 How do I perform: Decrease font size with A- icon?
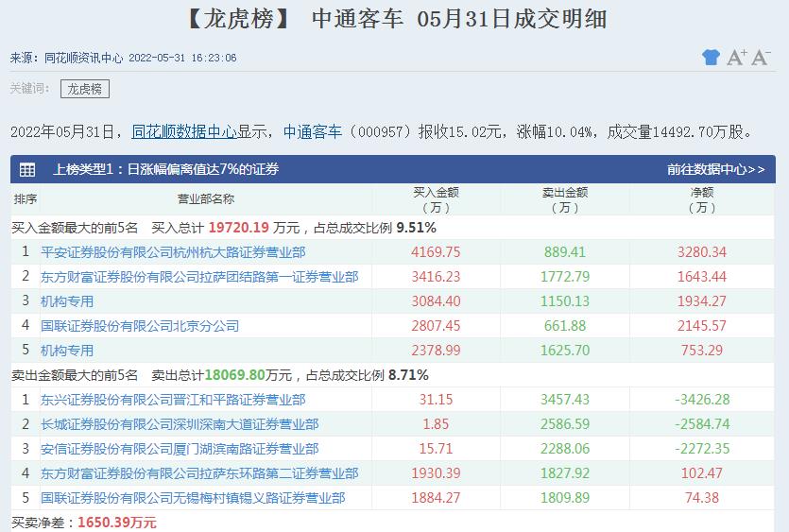click(x=761, y=58)
